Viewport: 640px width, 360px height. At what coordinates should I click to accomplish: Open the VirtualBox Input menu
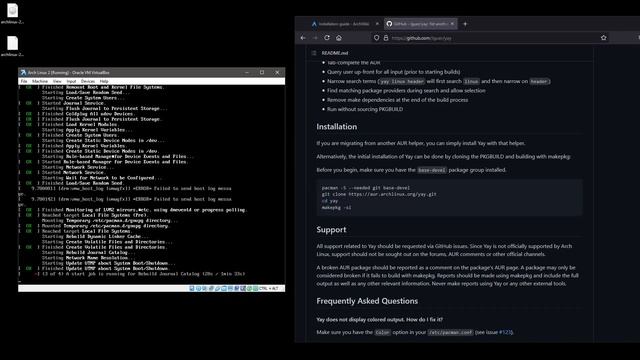point(71,81)
